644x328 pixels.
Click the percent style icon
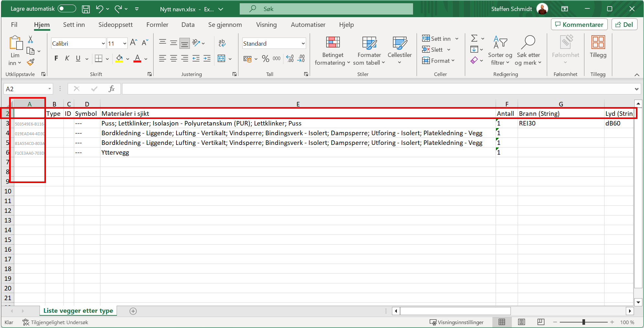[265, 59]
